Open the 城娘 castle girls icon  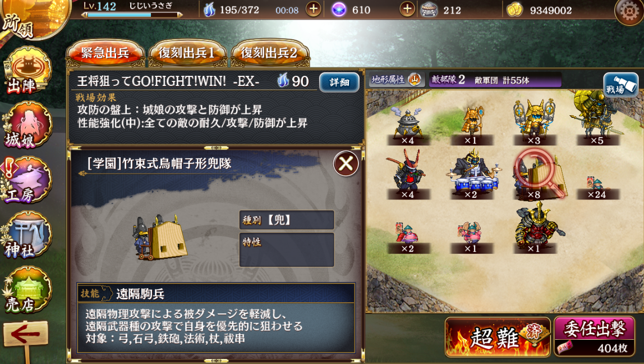click(27, 125)
